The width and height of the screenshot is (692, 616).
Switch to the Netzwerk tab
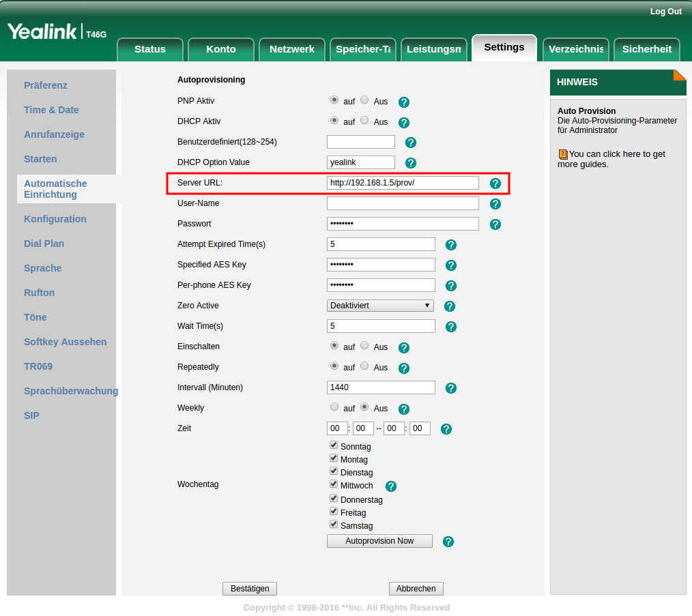pyautogui.click(x=292, y=49)
